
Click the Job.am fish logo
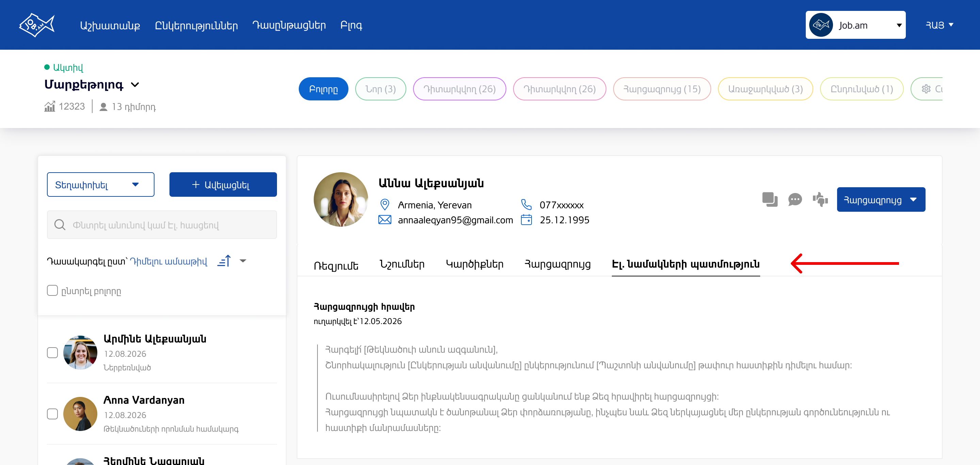click(x=37, y=25)
